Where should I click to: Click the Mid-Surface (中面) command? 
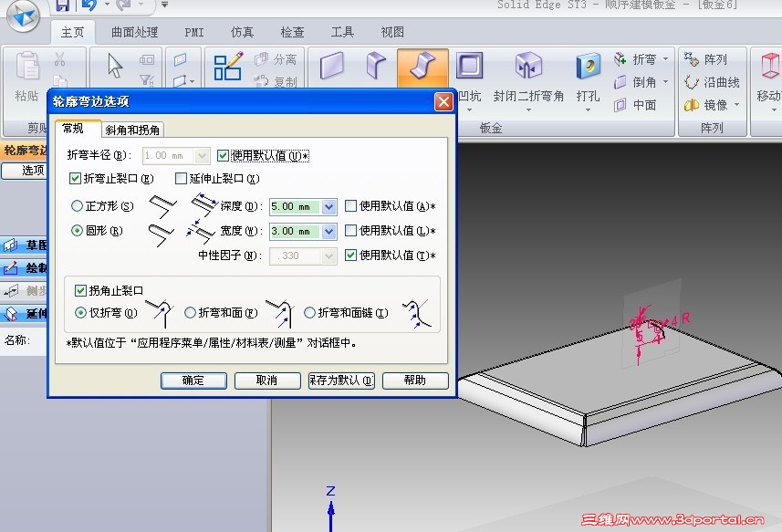tap(635, 105)
